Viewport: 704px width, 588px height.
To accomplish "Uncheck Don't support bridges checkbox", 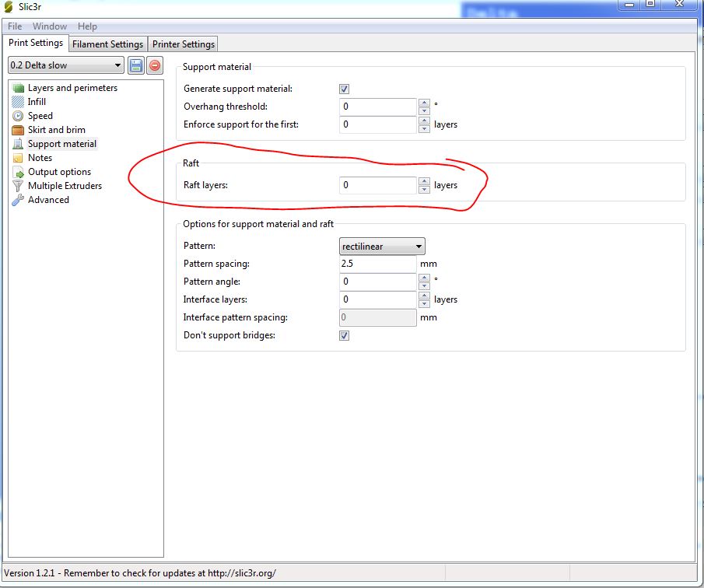I will (345, 336).
